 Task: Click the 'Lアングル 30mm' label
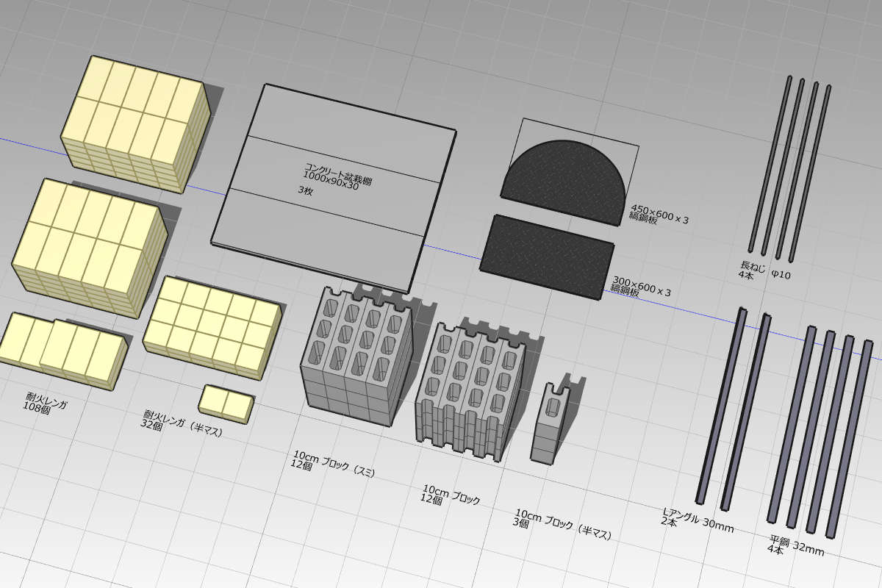[x=698, y=520]
